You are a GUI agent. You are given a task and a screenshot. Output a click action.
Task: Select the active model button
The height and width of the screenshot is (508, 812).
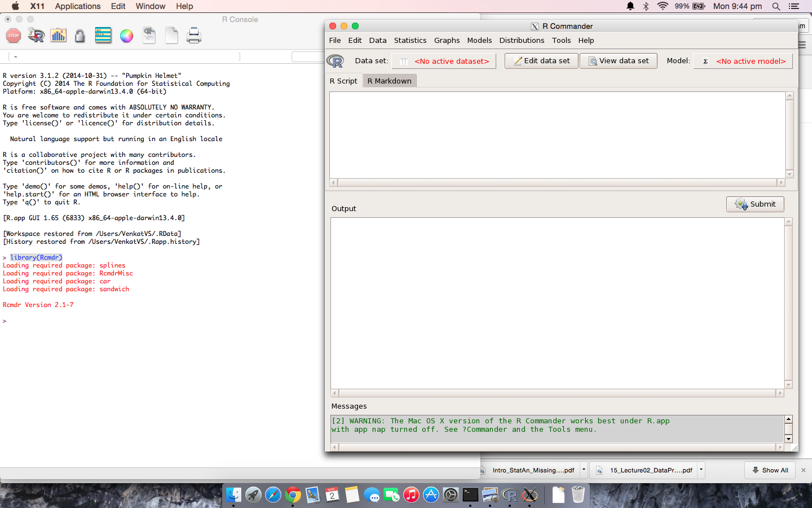(x=743, y=61)
